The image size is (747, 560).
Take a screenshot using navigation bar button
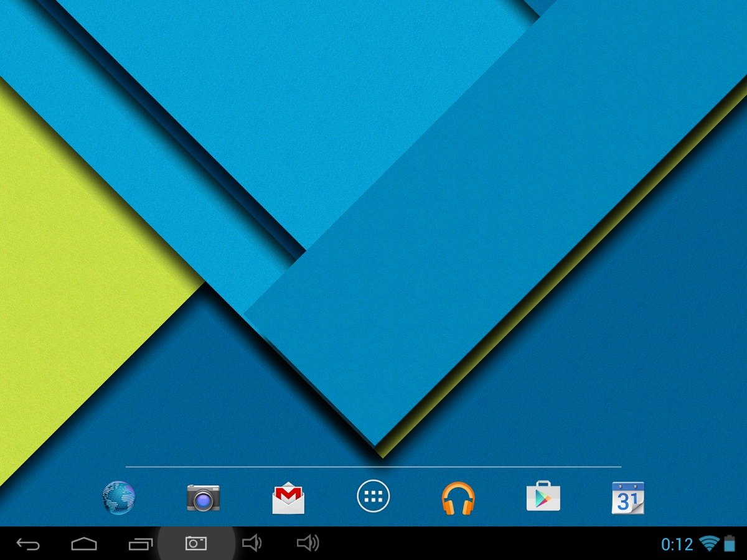click(x=196, y=544)
